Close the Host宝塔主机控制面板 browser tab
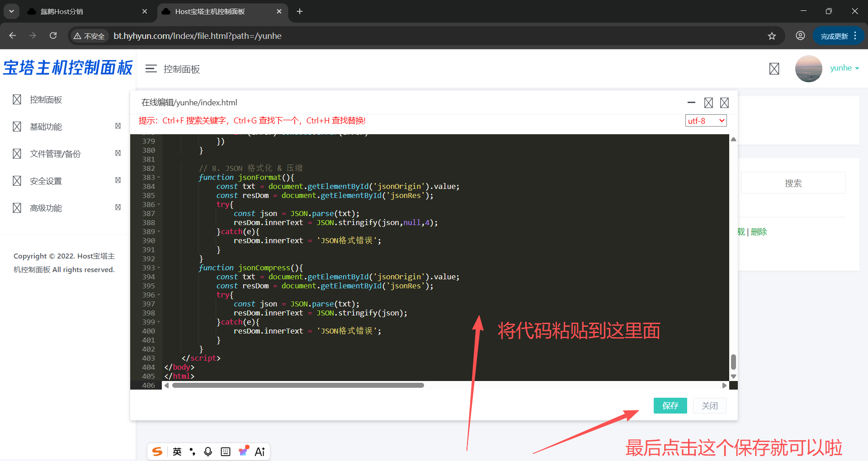The image size is (868, 461). pos(279,12)
